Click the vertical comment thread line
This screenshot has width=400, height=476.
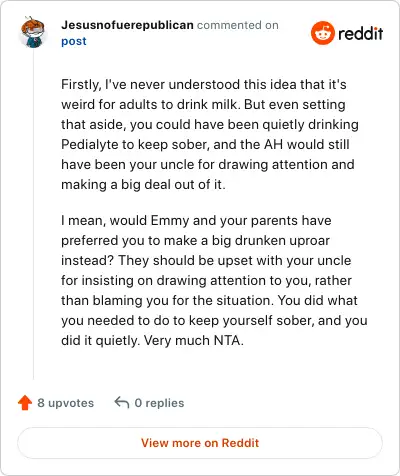click(33, 213)
